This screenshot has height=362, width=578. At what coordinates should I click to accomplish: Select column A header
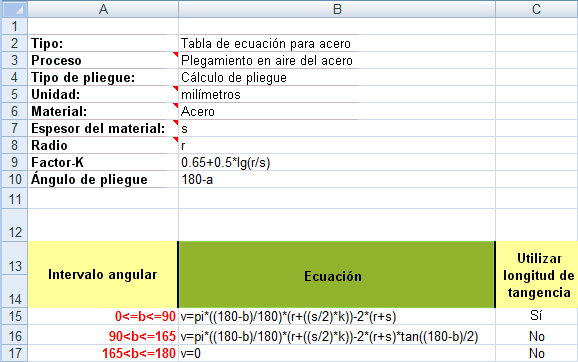(103, 9)
